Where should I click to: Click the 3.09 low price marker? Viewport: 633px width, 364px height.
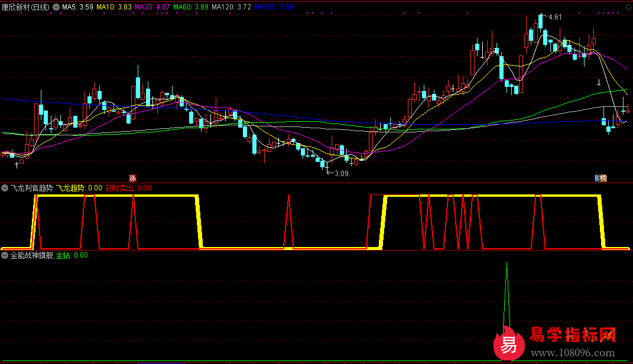(x=342, y=174)
